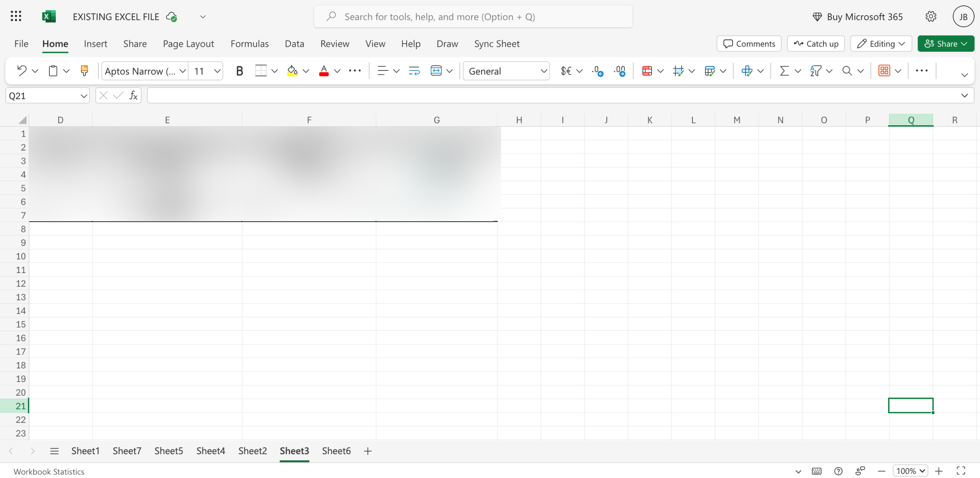Image resolution: width=980 pixels, height=478 pixels.
Task: Toggle bold formatting
Action: [240, 71]
